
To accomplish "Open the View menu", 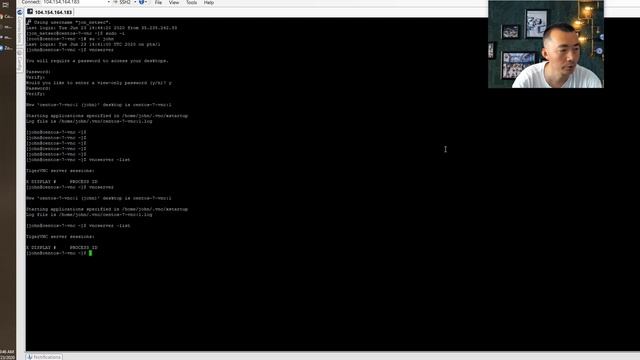I will 174,2.
